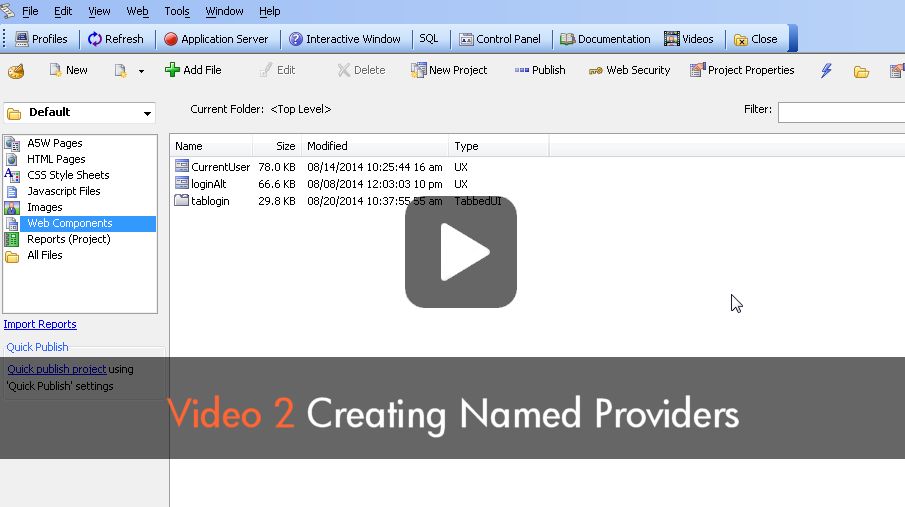Click the blue lightning bolt icon

[827, 70]
